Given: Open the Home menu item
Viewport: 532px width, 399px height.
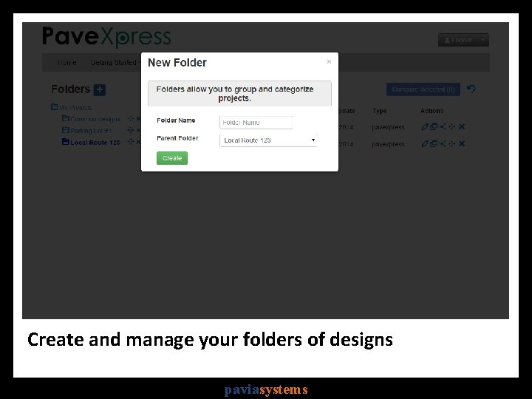Looking at the screenshot, I should click(x=66, y=62).
